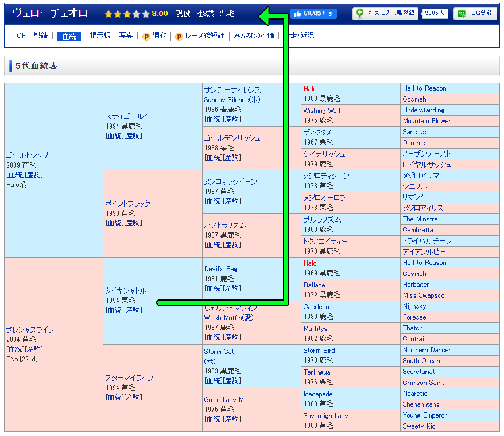Click Storm Bird link
Screen dimensions: 504x436
coord(319,350)
